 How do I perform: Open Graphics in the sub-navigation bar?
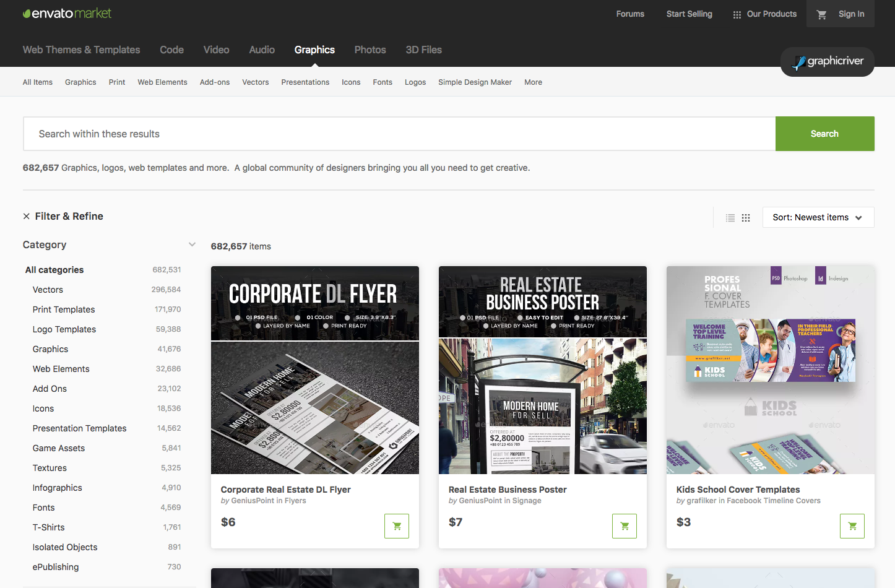point(80,82)
